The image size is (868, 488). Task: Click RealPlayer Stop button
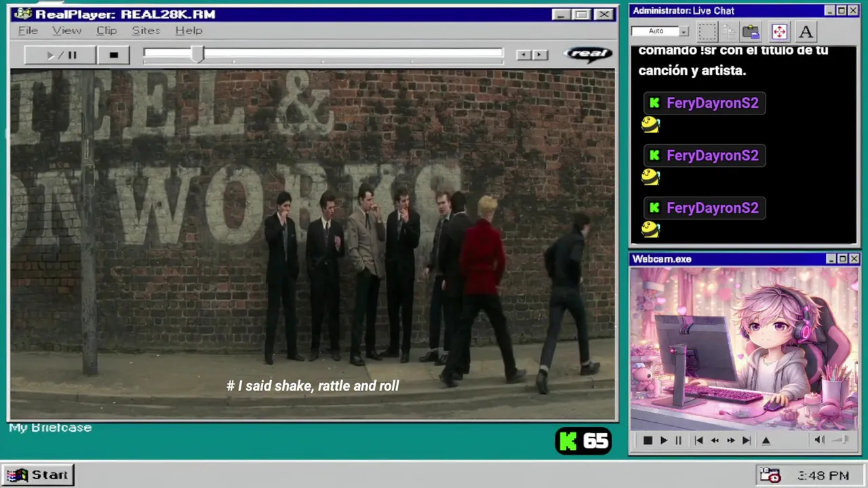[x=113, y=55]
